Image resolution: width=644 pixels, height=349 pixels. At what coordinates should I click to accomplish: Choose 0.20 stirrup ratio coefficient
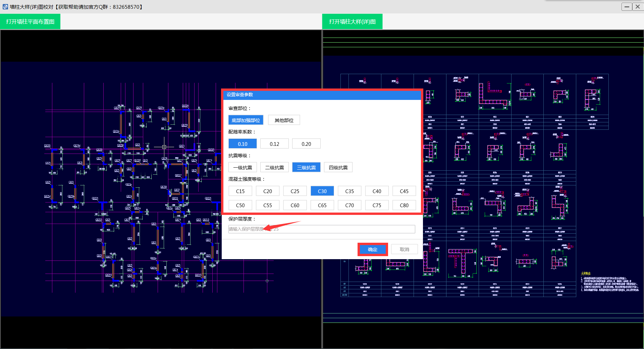(x=306, y=144)
